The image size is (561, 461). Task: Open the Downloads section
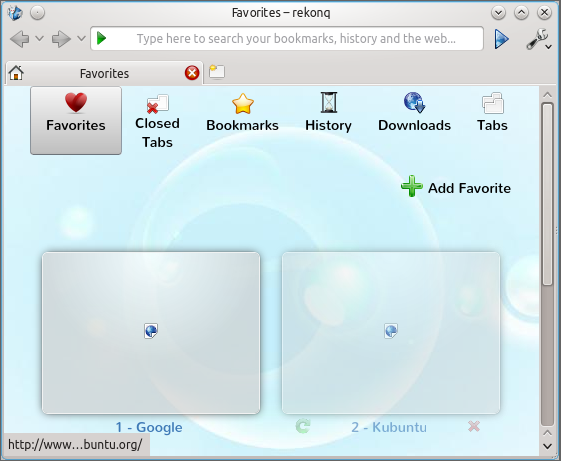(x=414, y=112)
